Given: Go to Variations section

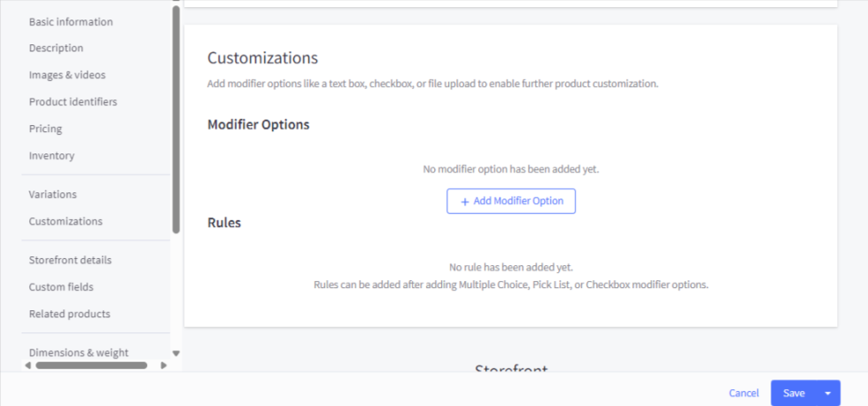Looking at the screenshot, I should (x=52, y=194).
